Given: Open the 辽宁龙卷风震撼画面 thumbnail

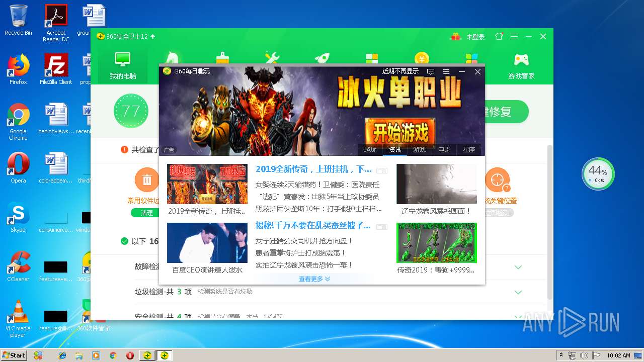Looking at the screenshot, I should [436, 184].
